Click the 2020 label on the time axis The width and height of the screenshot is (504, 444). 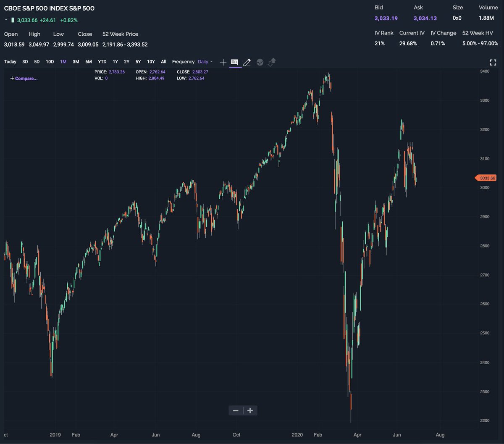point(297,435)
